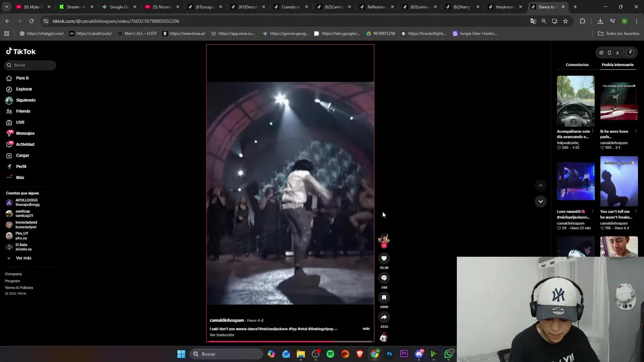Open the Chrome downloads icon
The image size is (644, 362).
(600, 21)
